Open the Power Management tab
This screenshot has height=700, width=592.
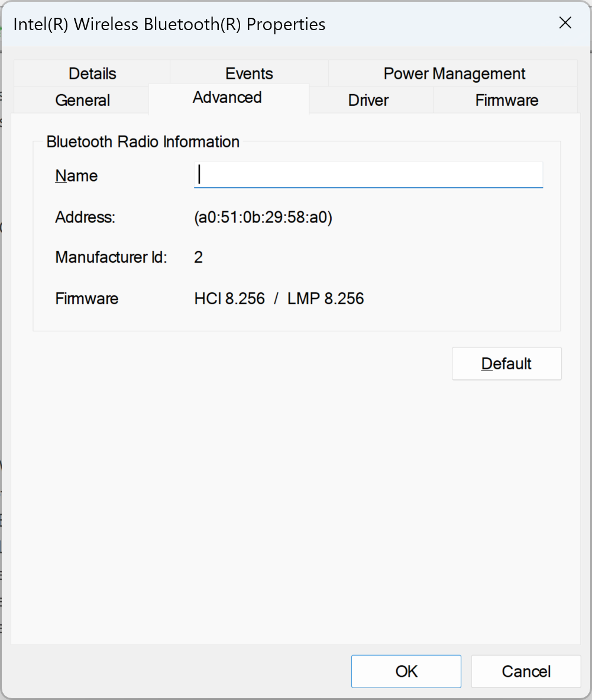click(454, 73)
